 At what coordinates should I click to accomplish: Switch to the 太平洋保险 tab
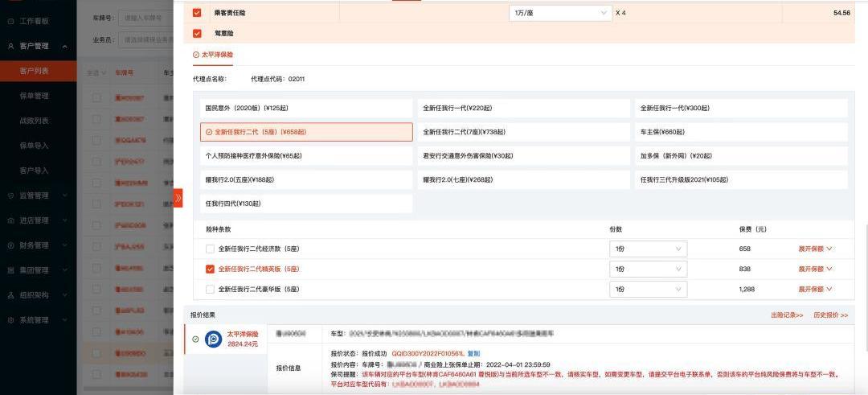click(x=213, y=55)
